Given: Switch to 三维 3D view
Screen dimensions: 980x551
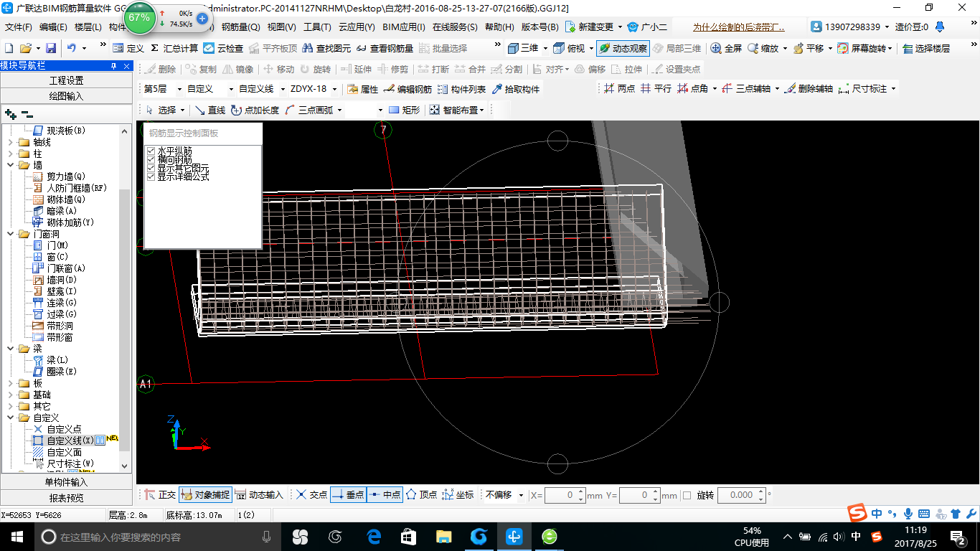Looking at the screenshot, I should 523,48.
